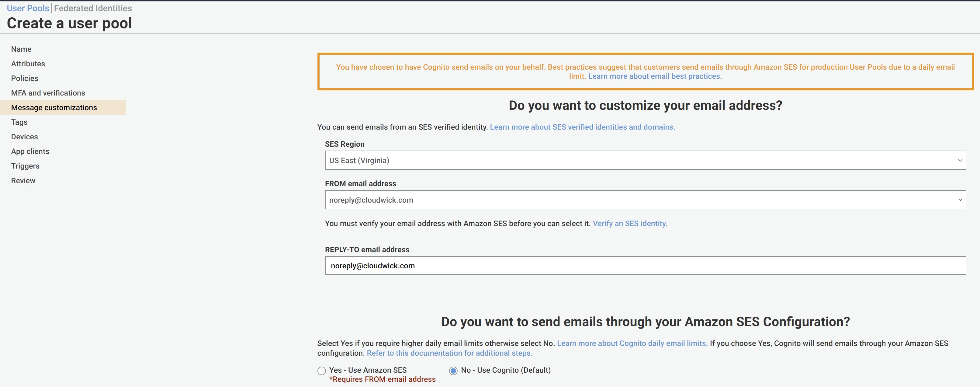This screenshot has height=387, width=980.
Task: Jump to the Review step
Action: (23, 181)
